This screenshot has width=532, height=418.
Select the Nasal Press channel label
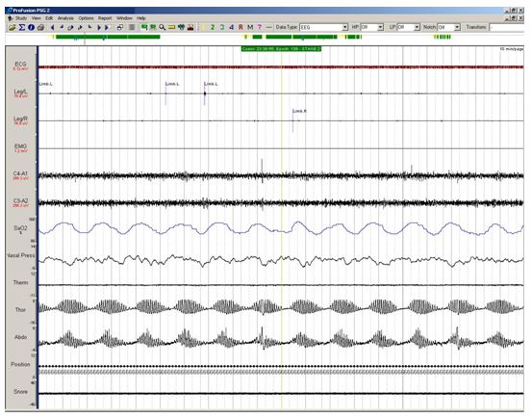tap(21, 255)
